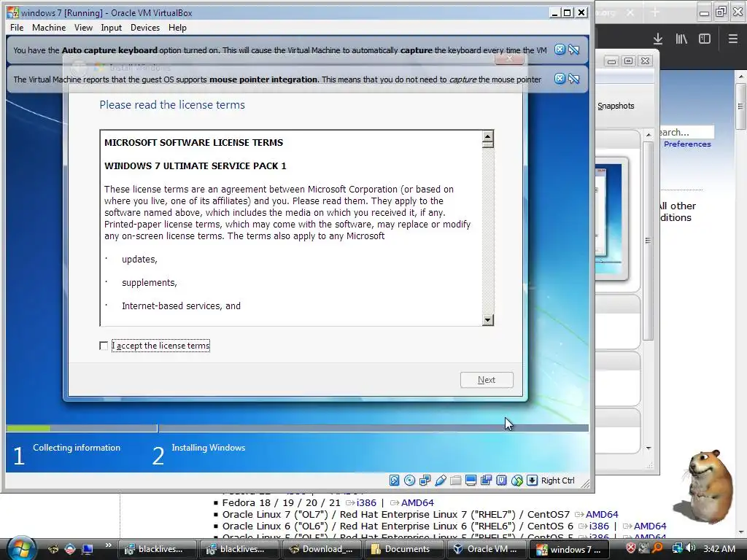The image size is (747, 560).
Task: Open the AMD64 link for Fedora 18 / 19 / 20 / 21
Action: point(417,502)
